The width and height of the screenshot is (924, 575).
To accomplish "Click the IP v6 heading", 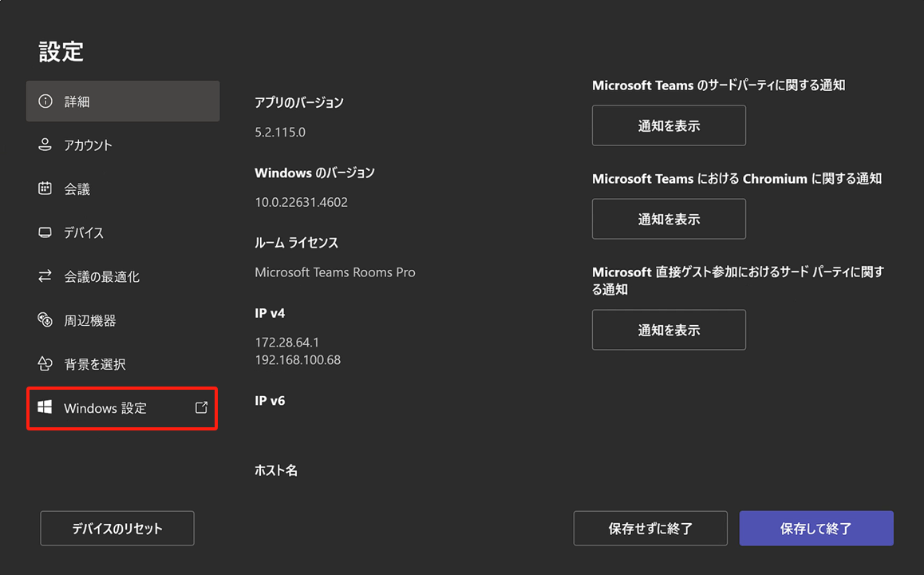I will pyautogui.click(x=270, y=400).
